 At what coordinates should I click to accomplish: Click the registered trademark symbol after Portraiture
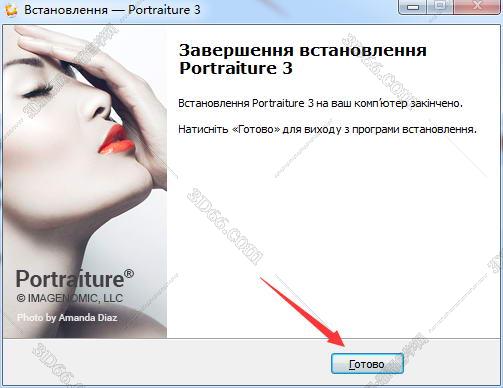[x=129, y=274]
